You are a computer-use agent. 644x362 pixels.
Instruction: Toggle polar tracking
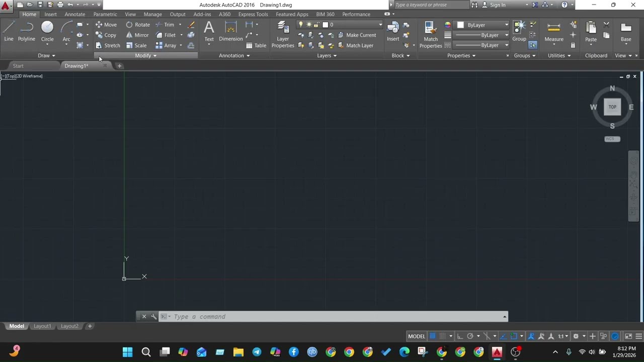(470, 336)
